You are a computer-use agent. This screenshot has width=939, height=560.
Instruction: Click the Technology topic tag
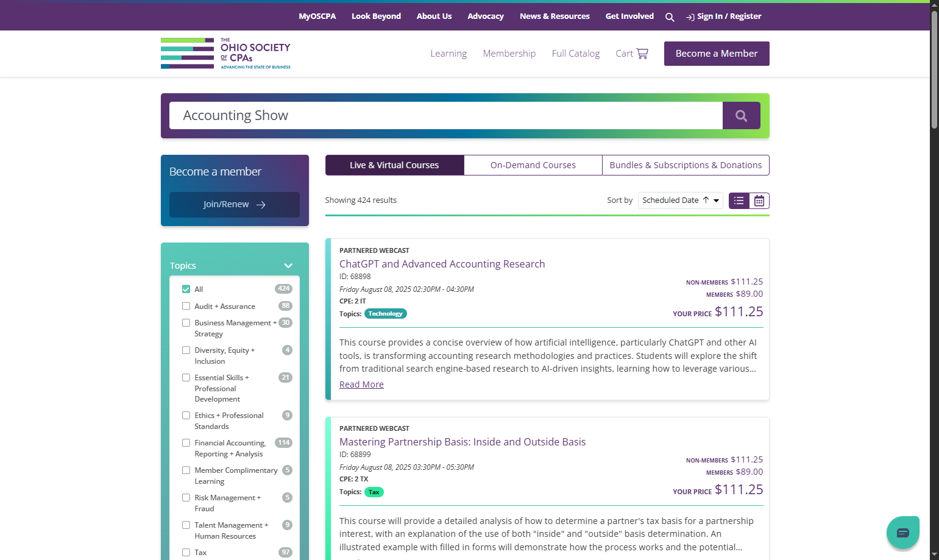tap(386, 314)
